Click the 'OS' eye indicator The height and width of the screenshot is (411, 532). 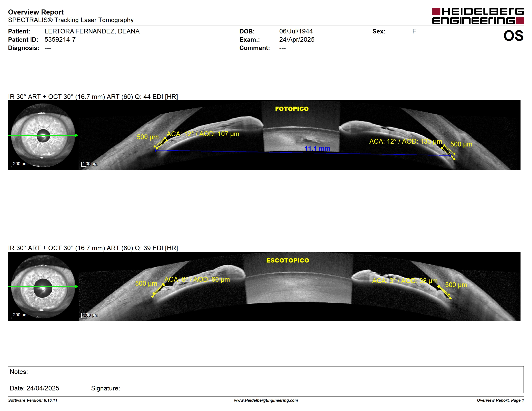pyautogui.click(x=513, y=36)
